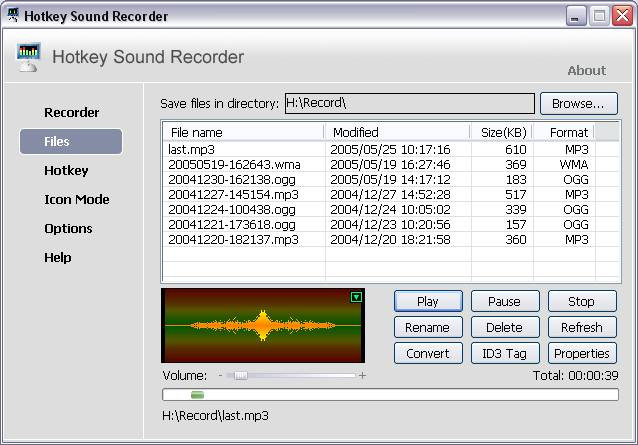Image resolution: width=638 pixels, height=445 pixels.
Task: Click the Hotkey Sound Recorder logo icon
Action: coord(28,57)
